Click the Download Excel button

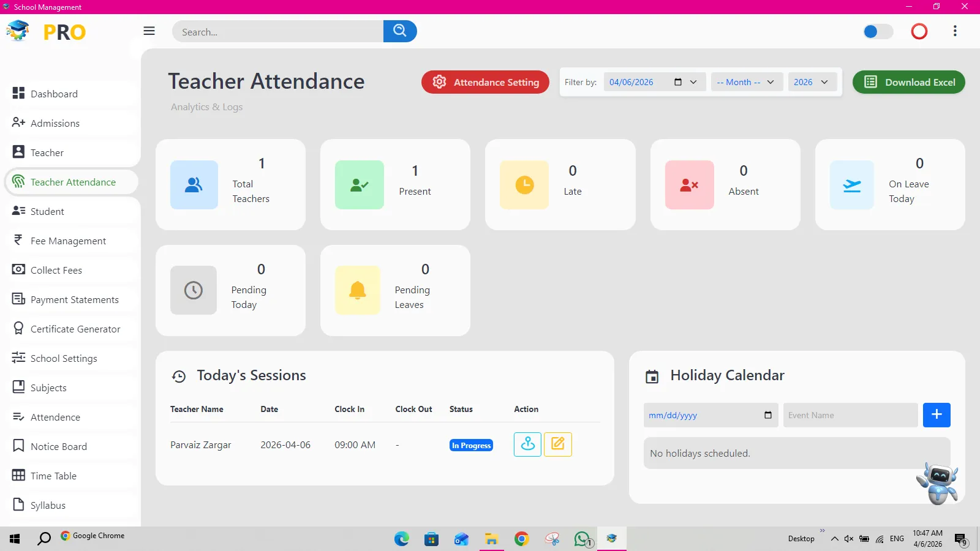(909, 82)
